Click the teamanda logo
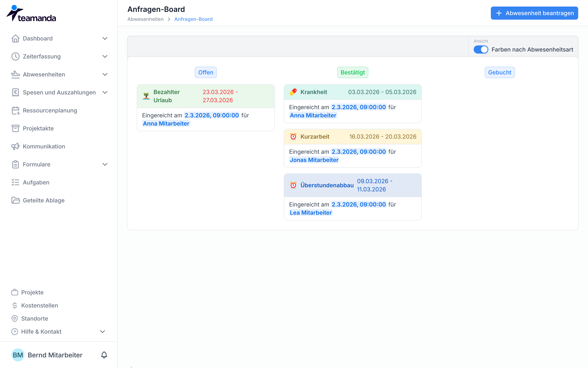 31,13
